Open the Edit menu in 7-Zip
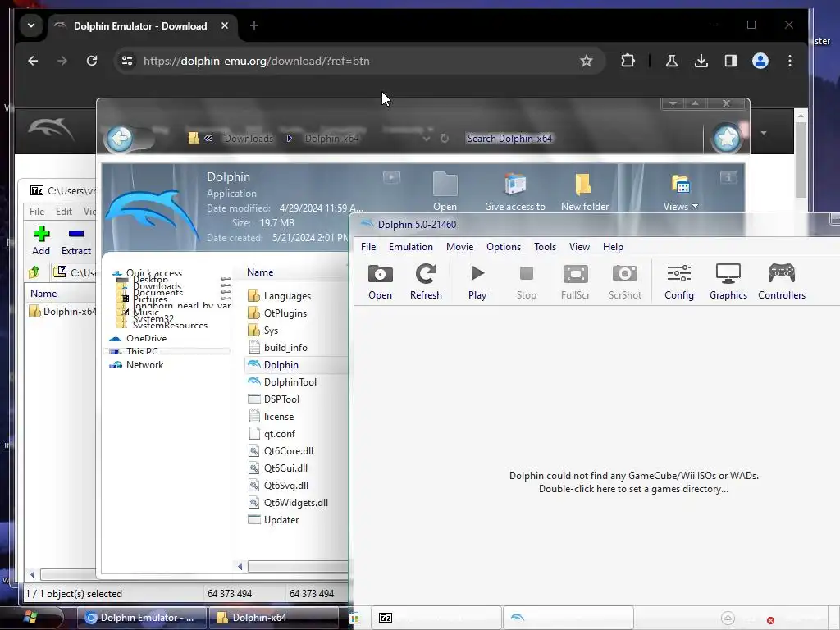The height and width of the screenshot is (630, 840). [64, 212]
